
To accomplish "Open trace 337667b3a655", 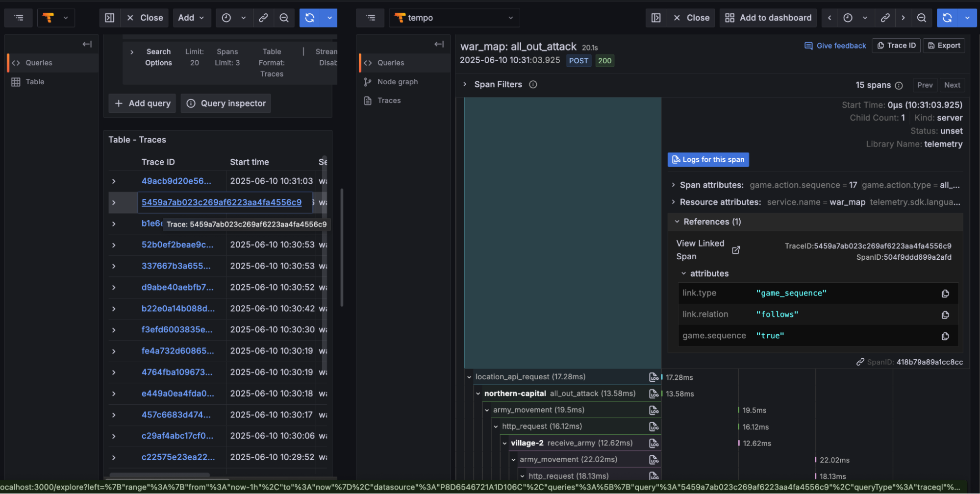I will click(176, 266).
